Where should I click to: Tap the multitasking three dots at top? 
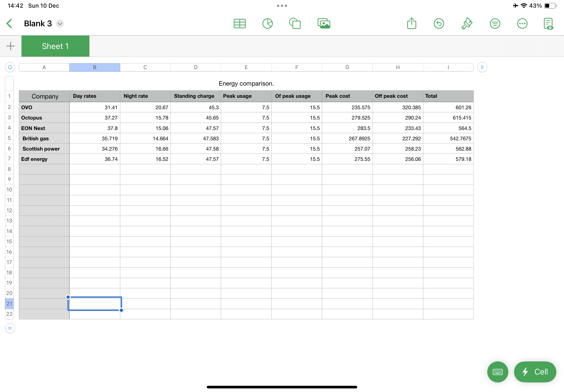282,6
